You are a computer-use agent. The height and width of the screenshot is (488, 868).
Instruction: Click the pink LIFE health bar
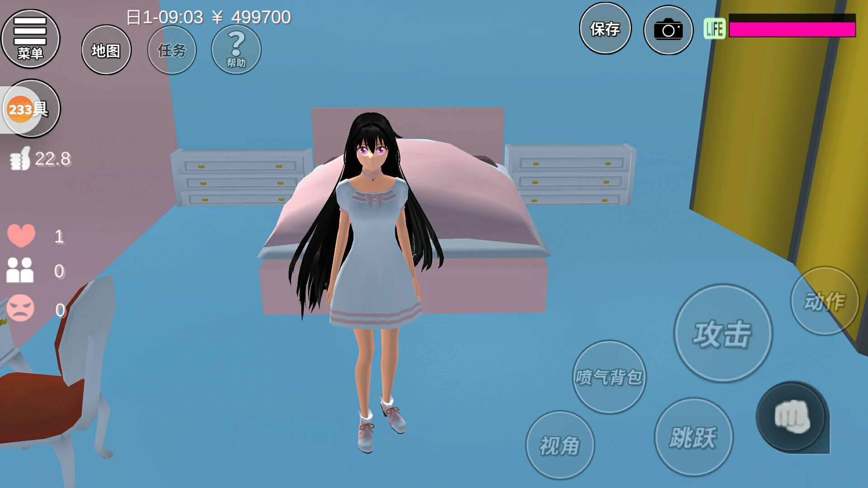(792, 29)
